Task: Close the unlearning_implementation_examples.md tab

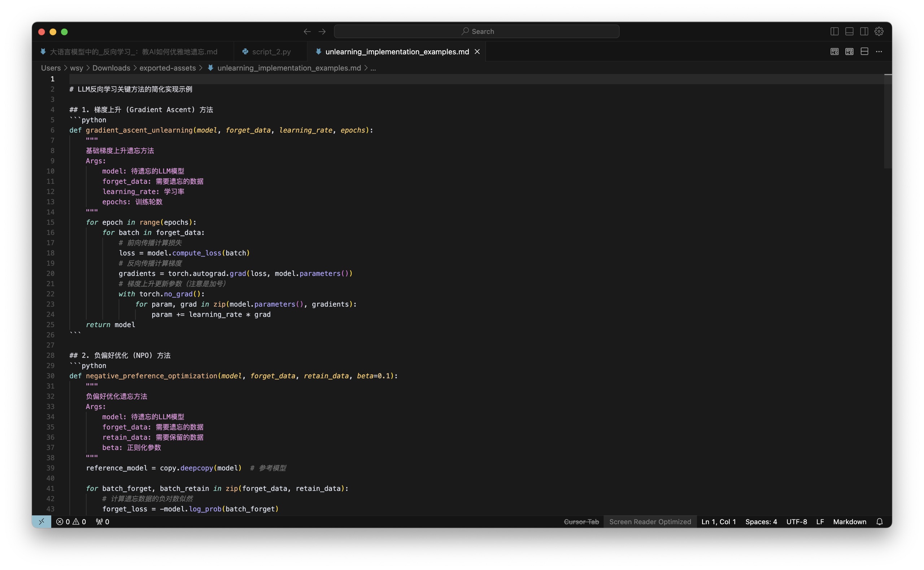Action: point(477,52)
